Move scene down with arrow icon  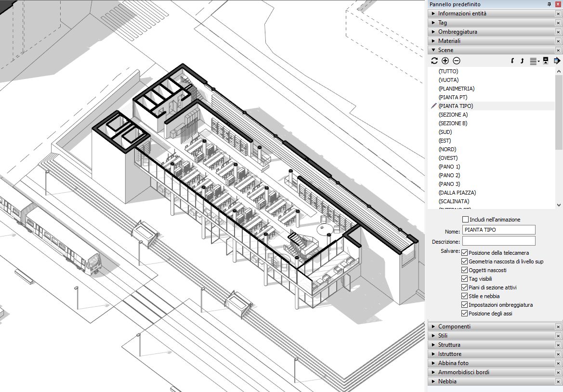pyautogui.click(x=512, y=61)
